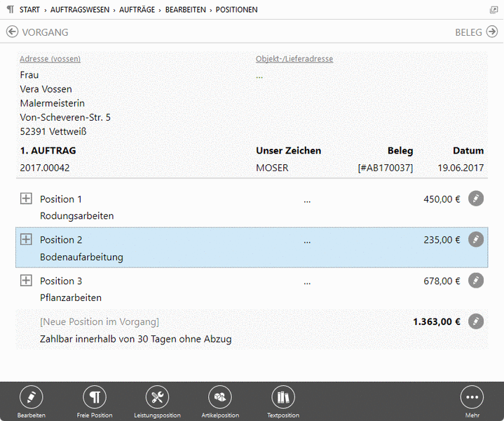Add an Artikelposition with the boxes icon
Screen dimensions: 504x421
220,397
